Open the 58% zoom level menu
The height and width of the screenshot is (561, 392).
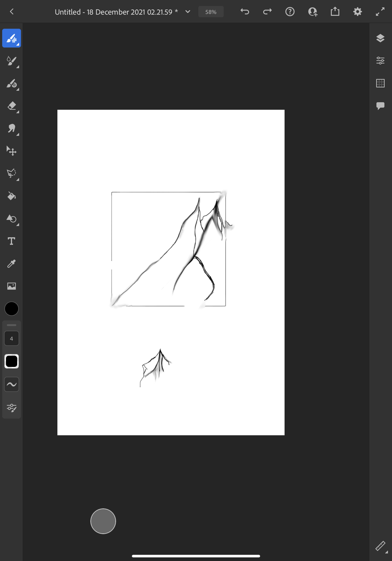point(211,12)
